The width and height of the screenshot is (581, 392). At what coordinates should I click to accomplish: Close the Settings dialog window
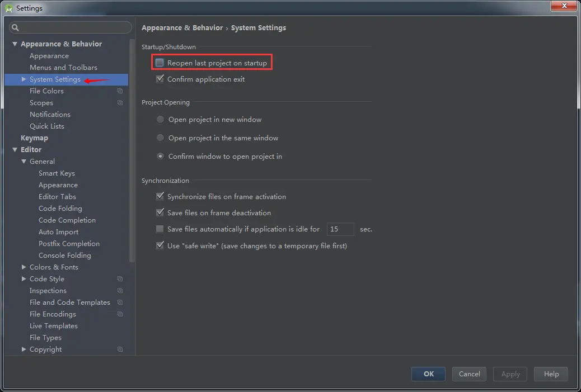coord(564,6)
